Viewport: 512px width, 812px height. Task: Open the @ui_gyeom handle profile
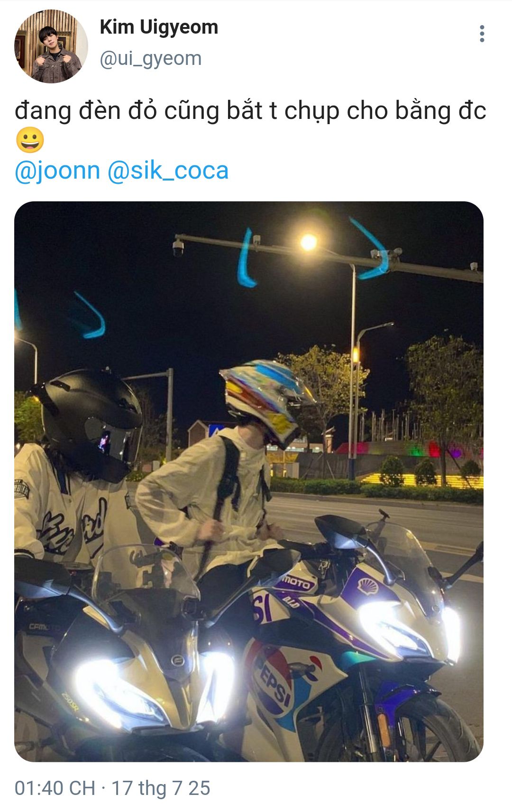click(150, 58)
